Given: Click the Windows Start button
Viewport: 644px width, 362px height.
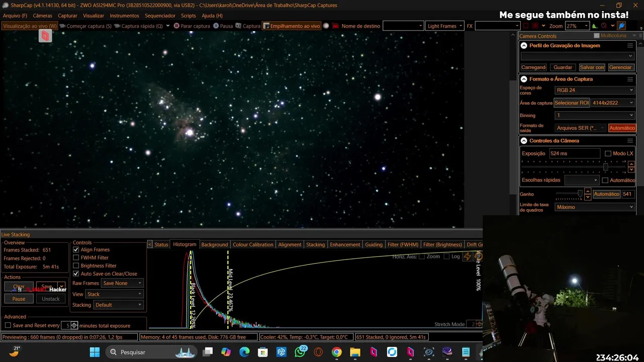Looking at the screenshot, I should coord(95,352).
